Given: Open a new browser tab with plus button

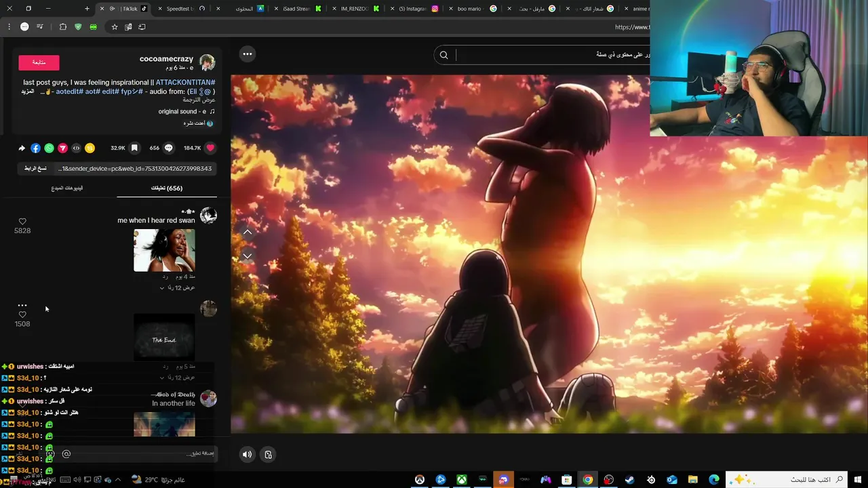Looking at the screenshot, I should (87, 9).
